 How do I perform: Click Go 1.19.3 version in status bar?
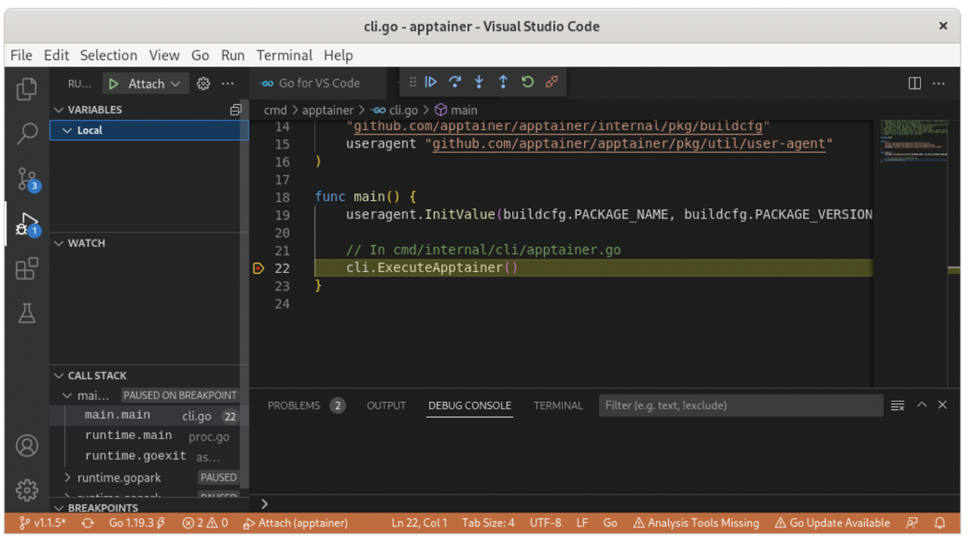(x=137, y=523)
